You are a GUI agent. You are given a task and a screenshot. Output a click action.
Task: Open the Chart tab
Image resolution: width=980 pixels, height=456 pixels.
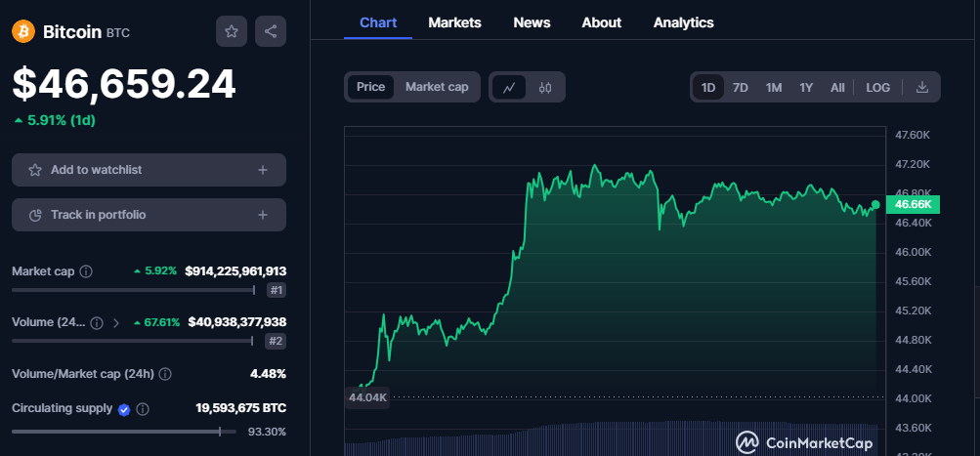(378, 22)
